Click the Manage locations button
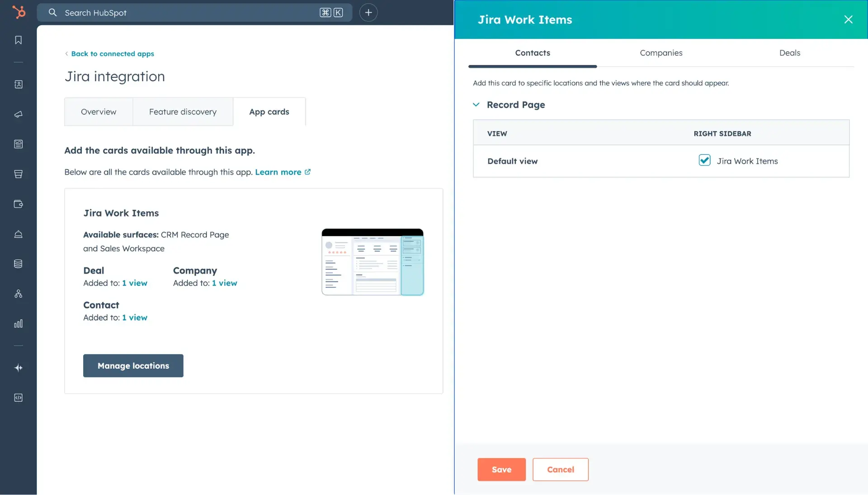Screen dimensions: 868x495 133,366
